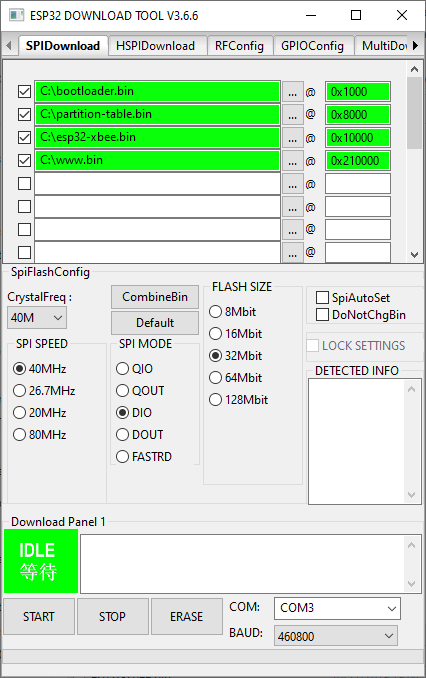Switch to the MultiDownload tab
The image size is (426, 678).
pyautogui.click(x=383, y=46)
